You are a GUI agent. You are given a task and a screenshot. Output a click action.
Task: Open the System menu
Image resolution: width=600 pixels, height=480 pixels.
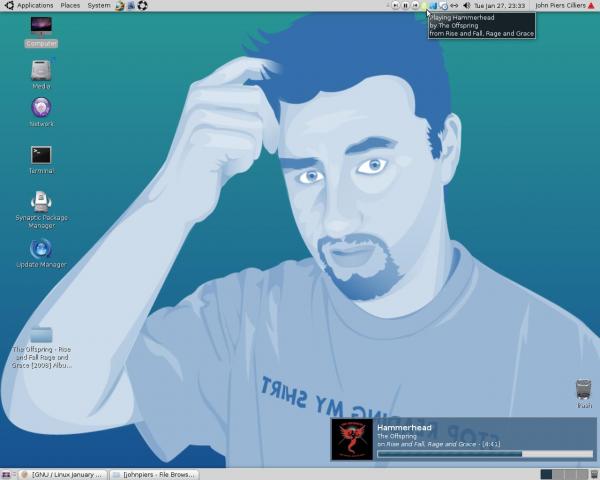pyautogui.click(x=99, y=5)
